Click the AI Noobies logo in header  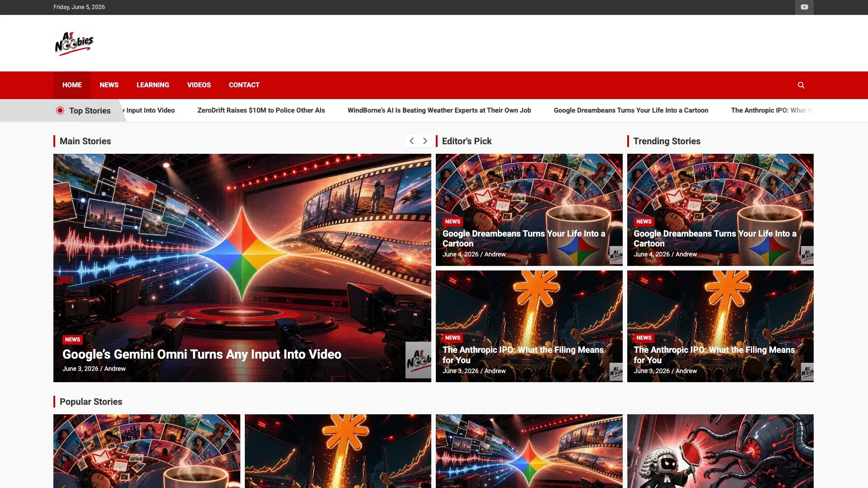[74, 43]
